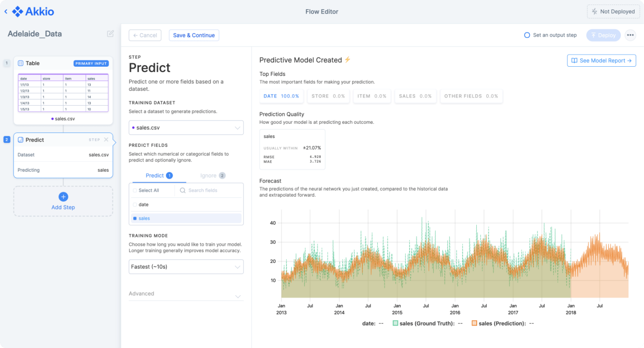Click the Not Deployed status indicator
This screenshot has width=644, height=348.
613,11
